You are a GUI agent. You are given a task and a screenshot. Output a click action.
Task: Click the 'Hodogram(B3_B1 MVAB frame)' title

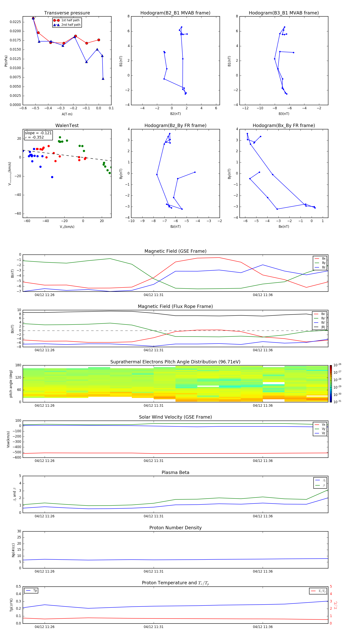pyautogui.click(x=284, y=13)
